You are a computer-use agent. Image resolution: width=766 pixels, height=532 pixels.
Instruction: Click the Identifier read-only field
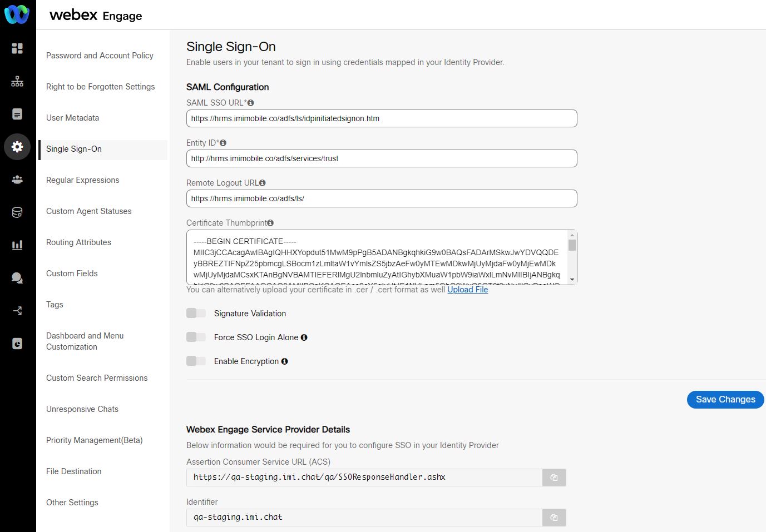click(364, 518)
